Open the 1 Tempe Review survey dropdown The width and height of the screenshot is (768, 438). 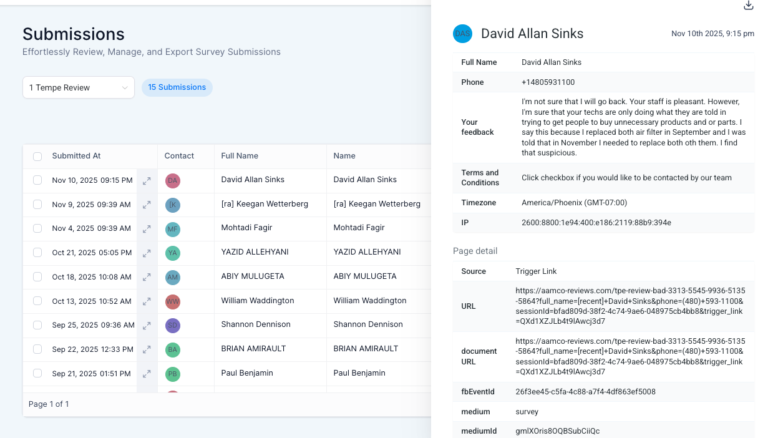[78, 88]
